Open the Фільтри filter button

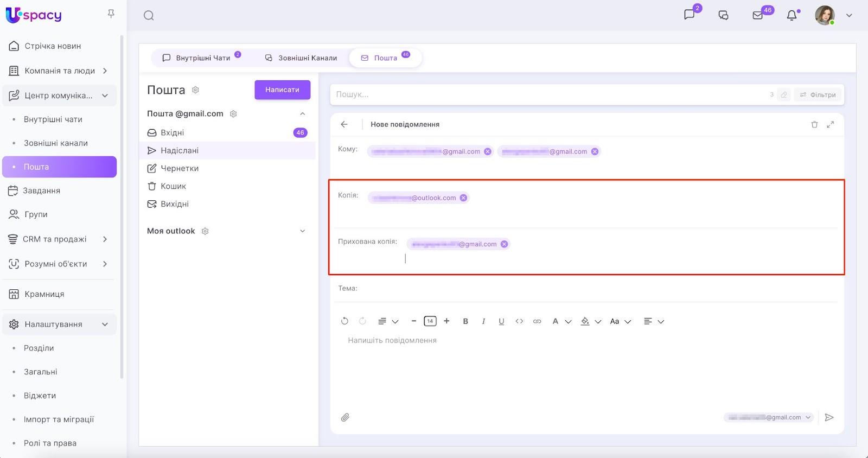click(x=818, y=94)
